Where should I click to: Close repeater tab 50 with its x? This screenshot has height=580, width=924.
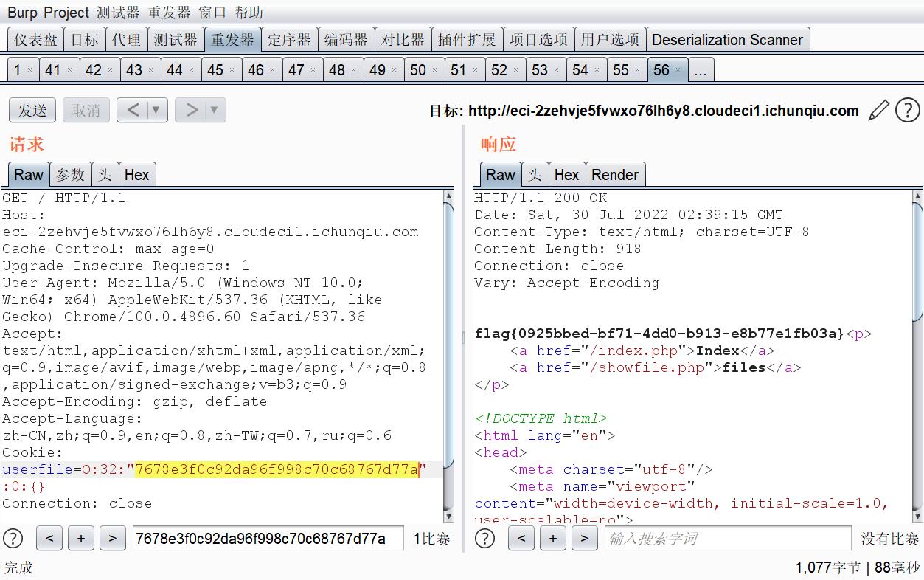coord(435,70)
